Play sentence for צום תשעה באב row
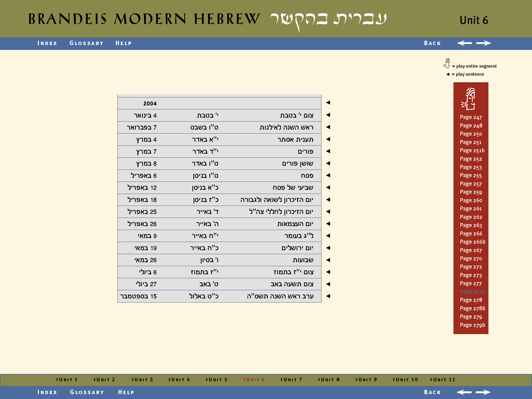Image resolution: width=532 pixels, height=399 pixels. (x=328, y=284)
